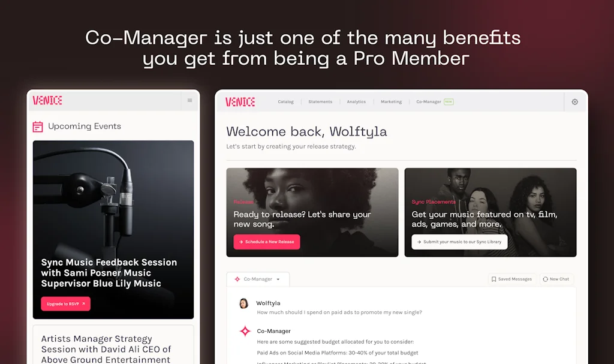The image size is (614, 364).
Task: Switch to the Statements tab
Action: (320, 102)
